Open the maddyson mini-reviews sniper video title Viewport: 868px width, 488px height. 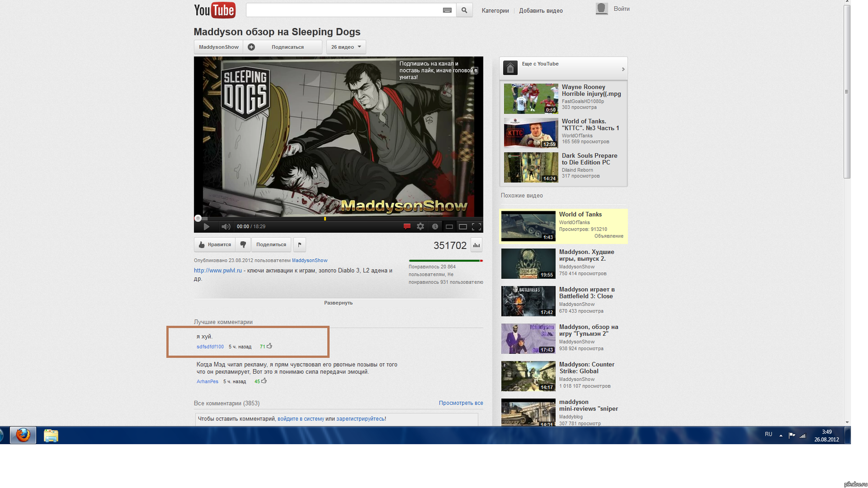tap(588, 405)
